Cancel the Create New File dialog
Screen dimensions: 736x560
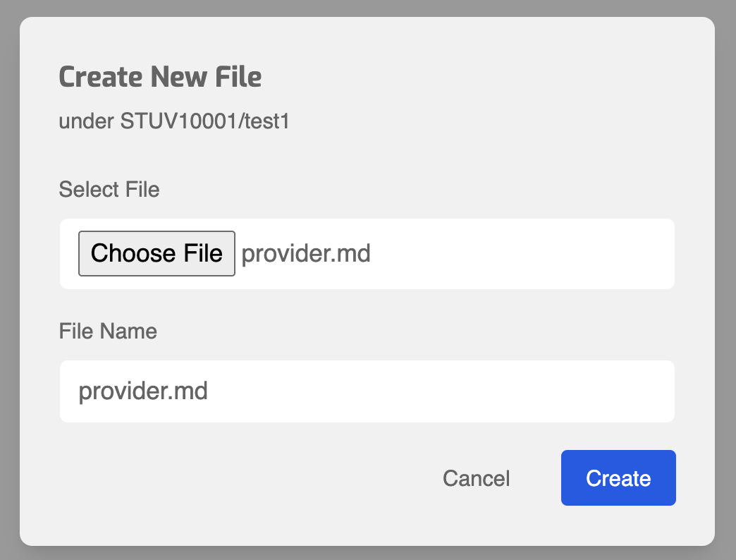coord(476,478)
